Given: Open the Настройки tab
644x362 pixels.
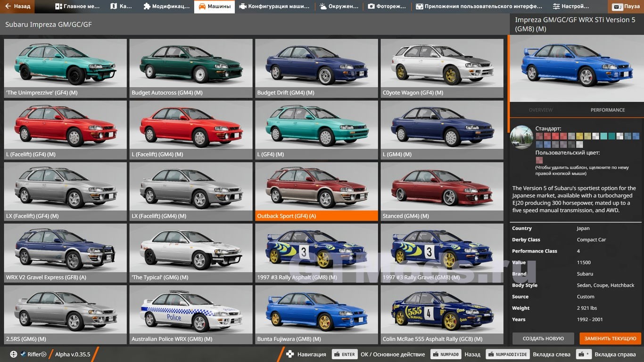Looking at the screenshot, I should click(571, 7).
